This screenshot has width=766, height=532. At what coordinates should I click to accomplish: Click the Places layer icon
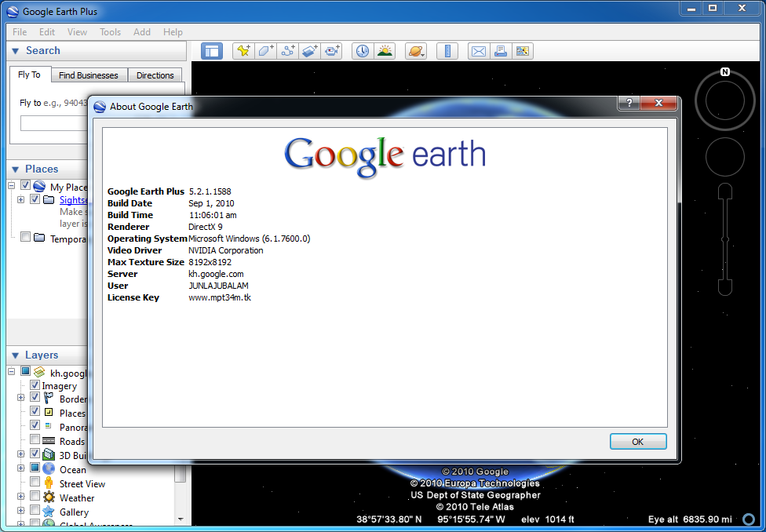[49, 412]
